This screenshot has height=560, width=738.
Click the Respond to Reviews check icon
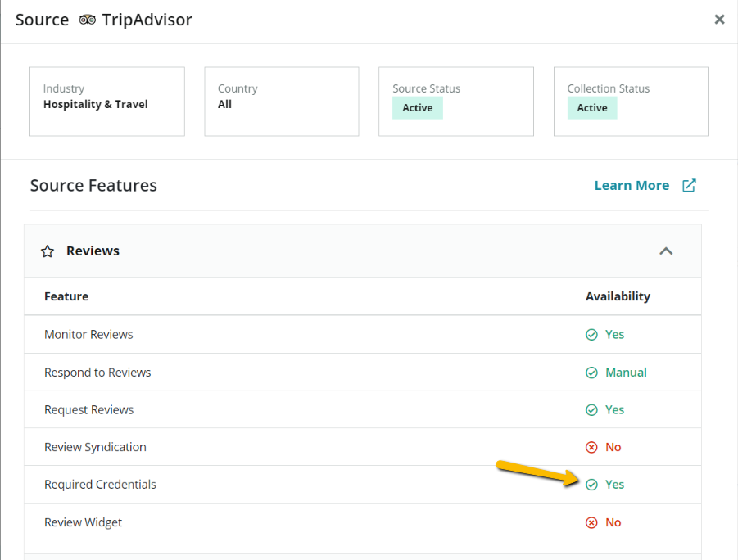pyautogui.click(x=591, y=373)
